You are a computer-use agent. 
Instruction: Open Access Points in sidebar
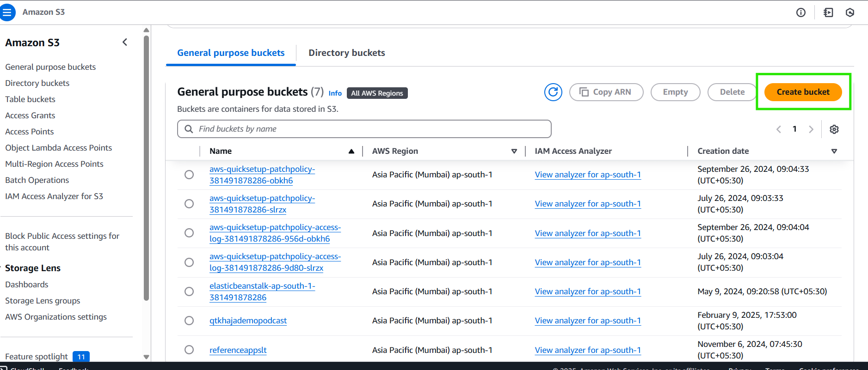pos(30,132)
